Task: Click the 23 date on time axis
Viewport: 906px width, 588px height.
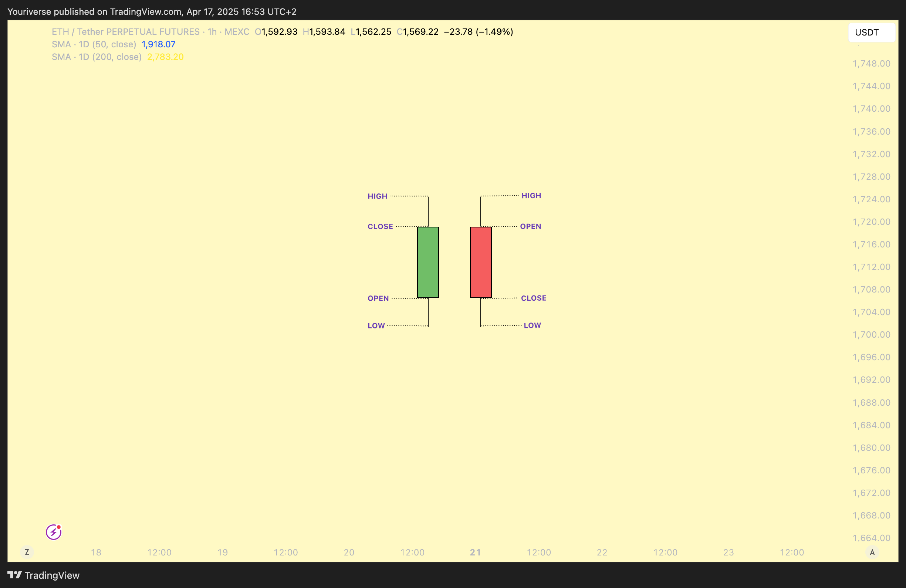Action: [728, 552]
